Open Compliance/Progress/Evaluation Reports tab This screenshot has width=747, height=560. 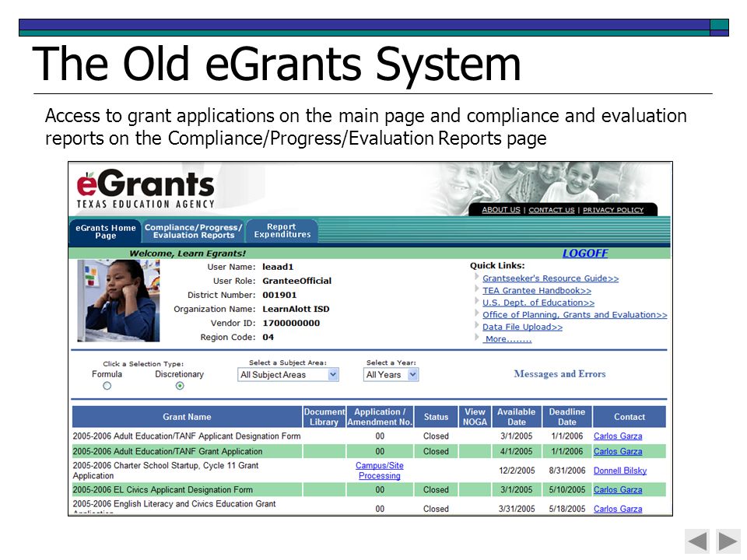[194, 231]
